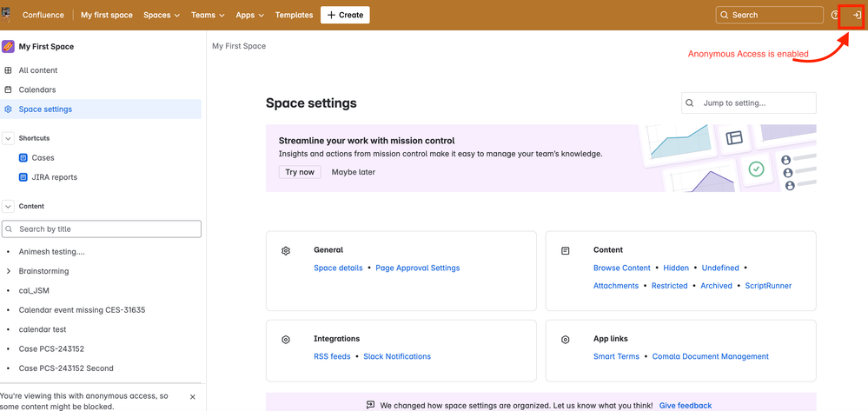
Task: Open Templates in the top navigation
Action: coord(294,15)
